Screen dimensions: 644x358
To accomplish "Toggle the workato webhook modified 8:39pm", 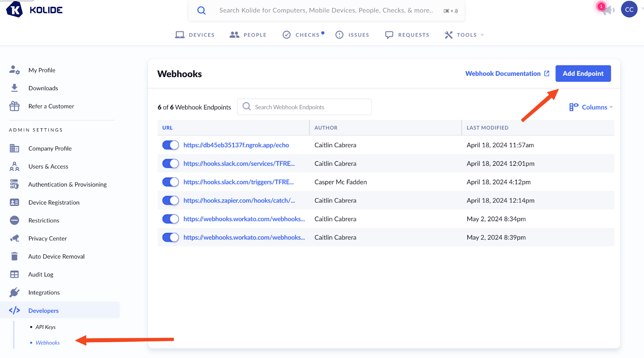I will [x=170, y=237].
